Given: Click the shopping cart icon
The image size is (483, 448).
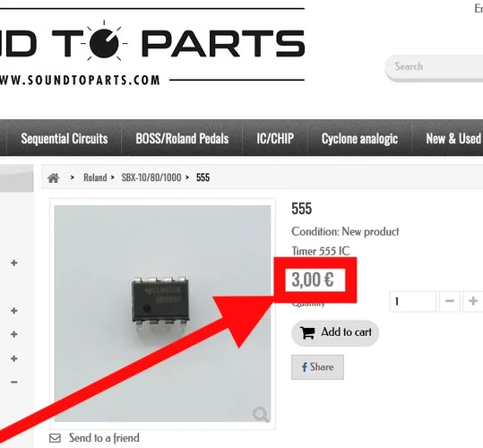Looking at the screenshot, I should 307,332.
